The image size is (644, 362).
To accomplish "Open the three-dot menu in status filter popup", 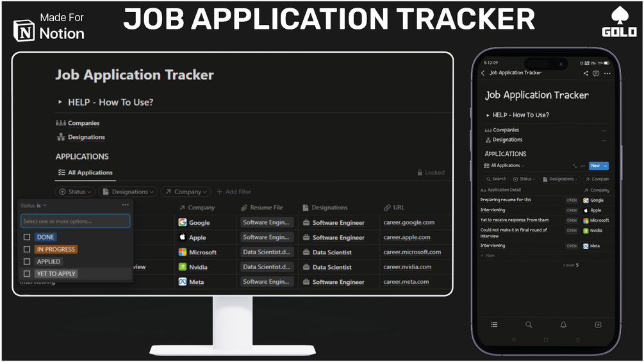I will pos(125,205).
